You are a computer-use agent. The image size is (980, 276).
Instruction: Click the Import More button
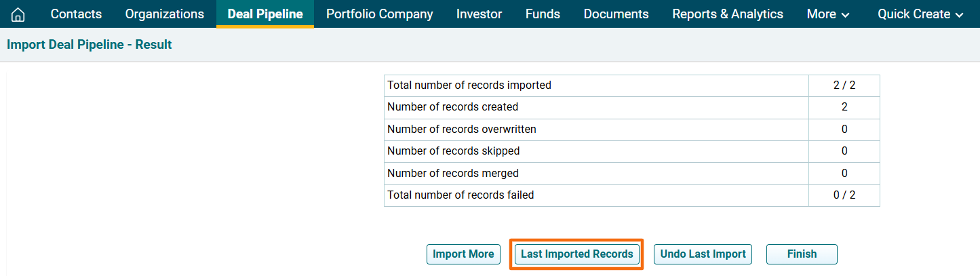(x=463, y=254)
